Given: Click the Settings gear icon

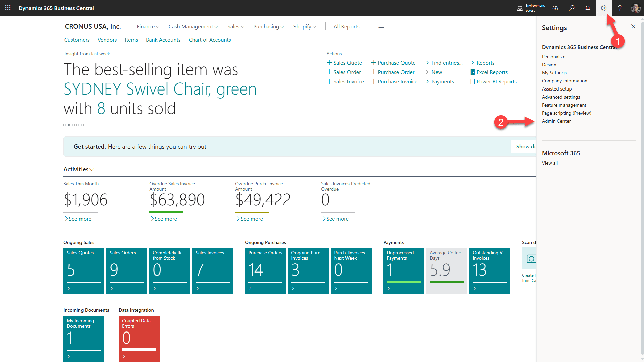Looking at the screenshot, I should tap(604, 8).
